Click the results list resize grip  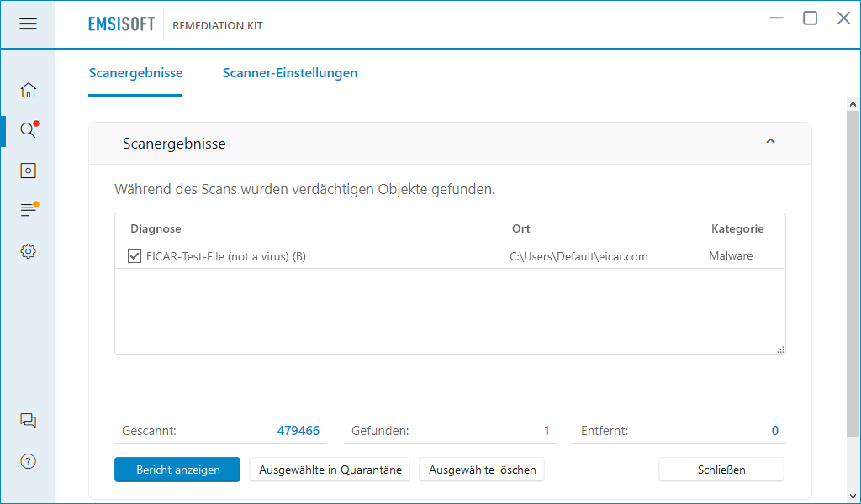coord(781,349)
